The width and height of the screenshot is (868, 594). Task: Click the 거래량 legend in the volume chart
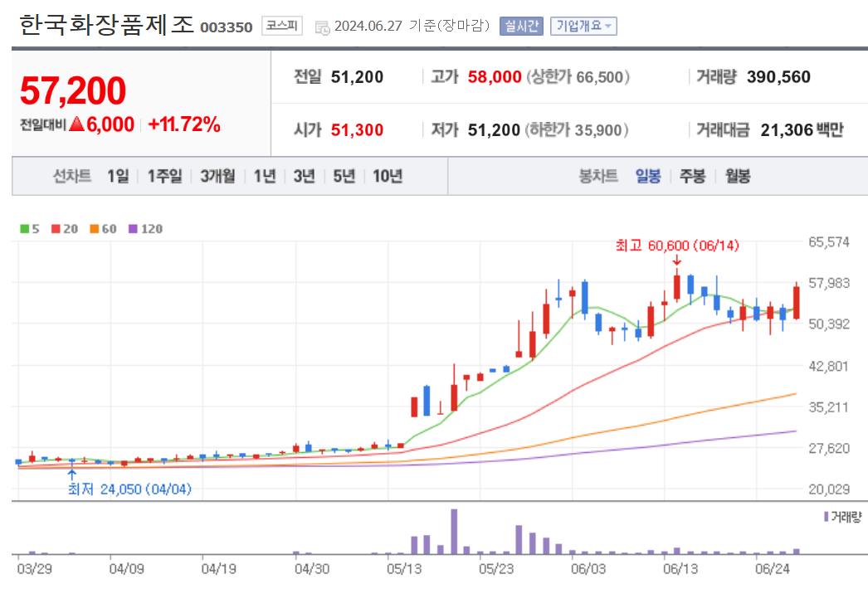click(x=843, y=517)
